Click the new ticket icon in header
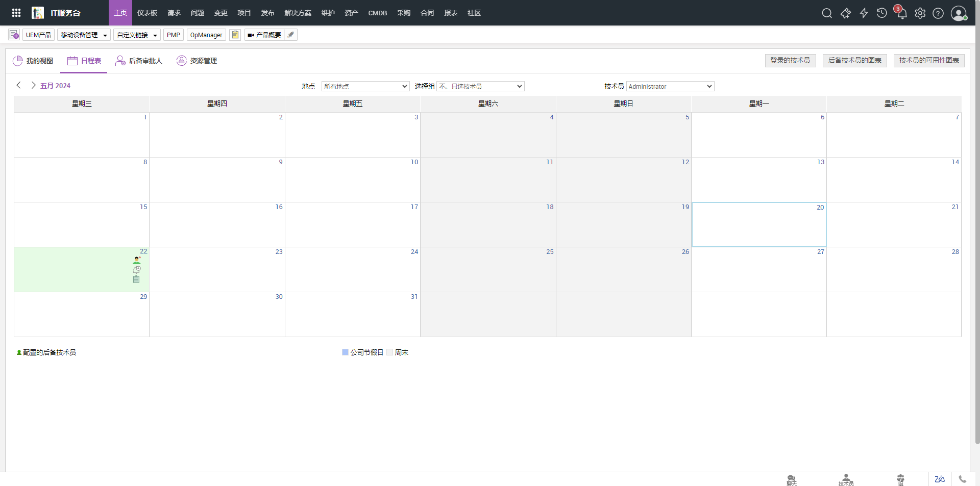 point(845,13)
